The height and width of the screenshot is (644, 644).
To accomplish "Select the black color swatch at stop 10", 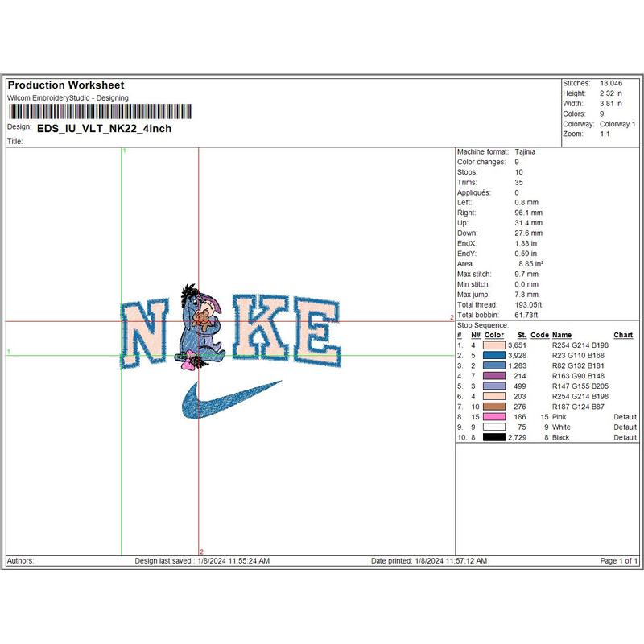I will 493,437.
